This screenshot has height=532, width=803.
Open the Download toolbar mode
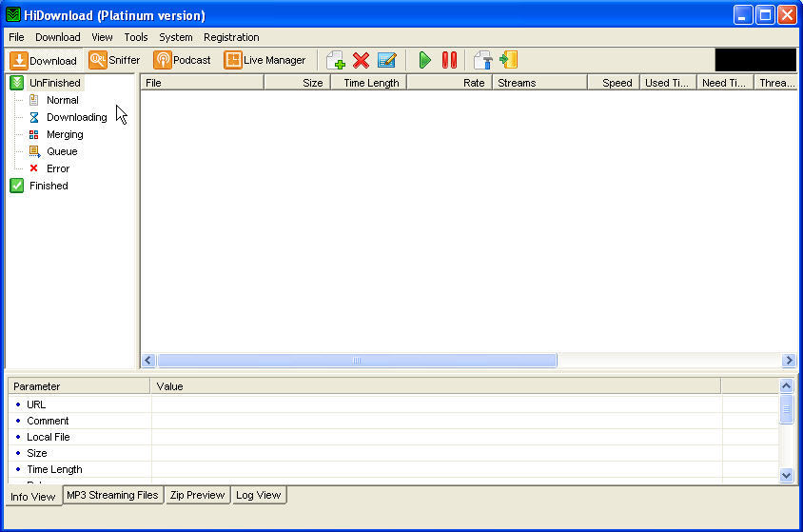point(44,60)
